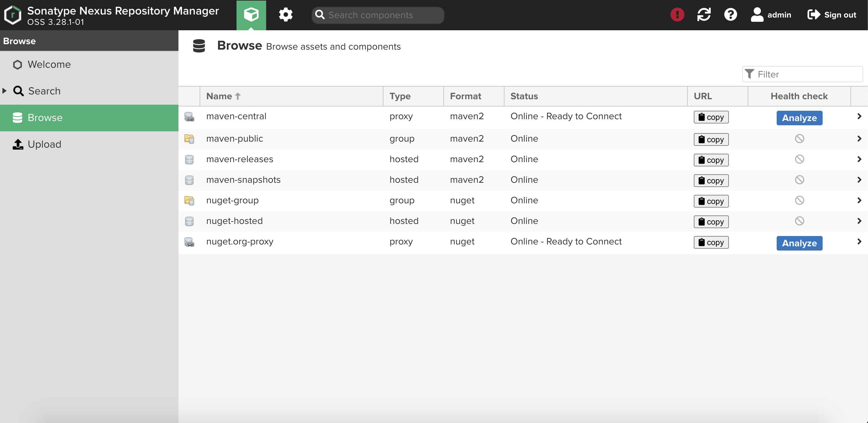Open server administration gear icon

click(286, 15)
